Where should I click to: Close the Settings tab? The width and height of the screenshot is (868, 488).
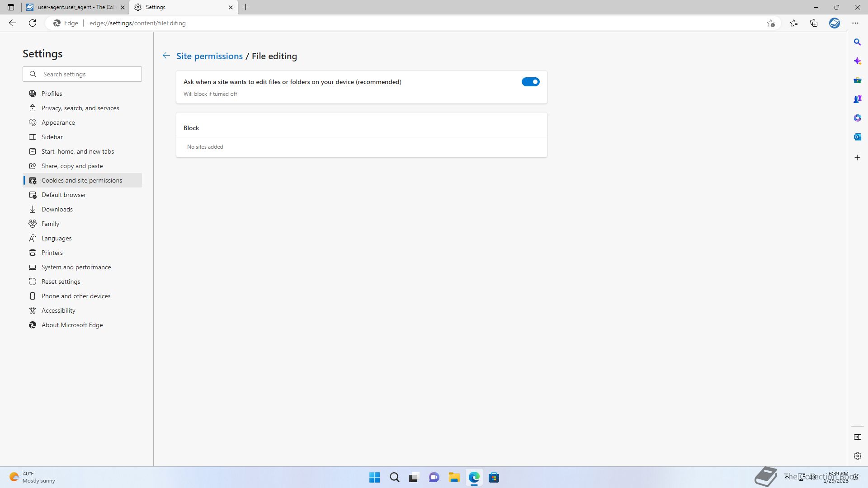(x=231, y=7)
